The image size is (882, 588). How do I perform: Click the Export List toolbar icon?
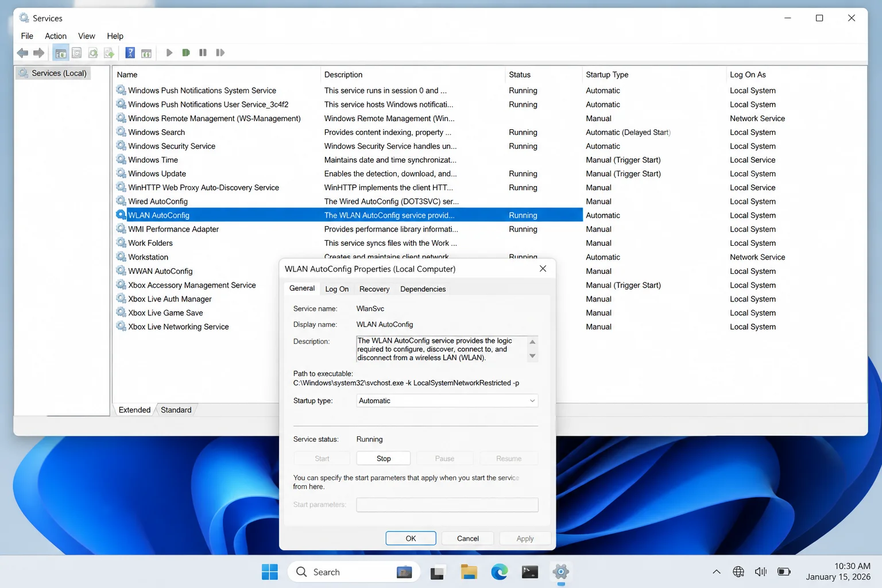pyautogui.click(x=109, y=53)
